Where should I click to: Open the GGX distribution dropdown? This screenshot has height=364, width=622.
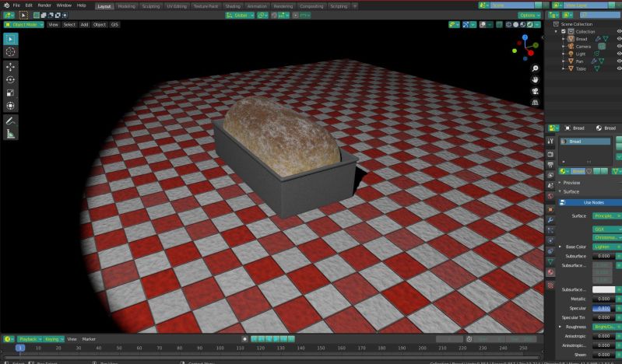click(607, 229)
